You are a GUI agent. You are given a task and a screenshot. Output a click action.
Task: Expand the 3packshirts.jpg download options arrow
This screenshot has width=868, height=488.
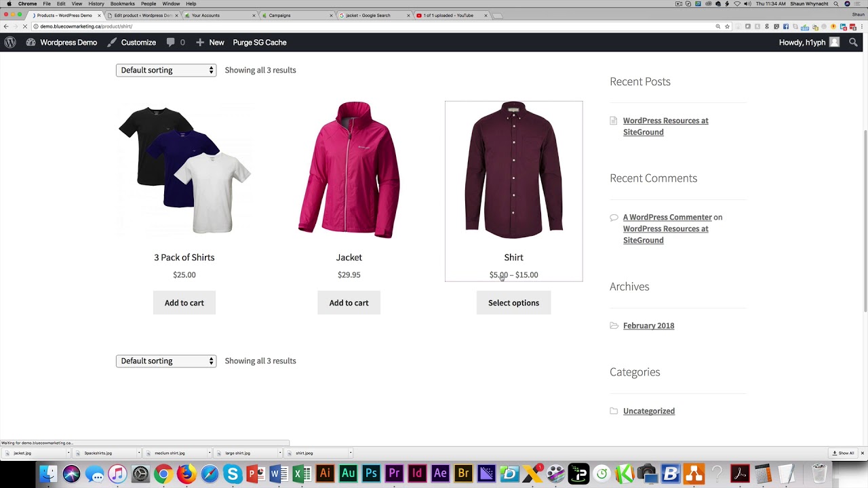138,453
